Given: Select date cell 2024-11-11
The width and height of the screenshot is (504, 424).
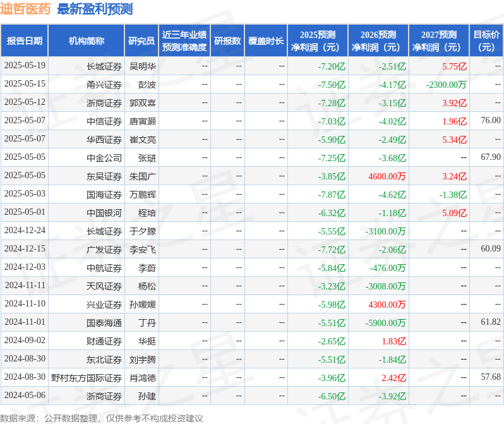Looking at the screenshot, I should coord(25,286).
